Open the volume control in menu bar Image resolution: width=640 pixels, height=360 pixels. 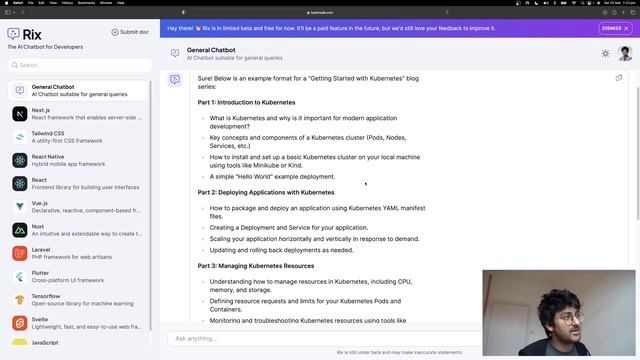(546, 3)
